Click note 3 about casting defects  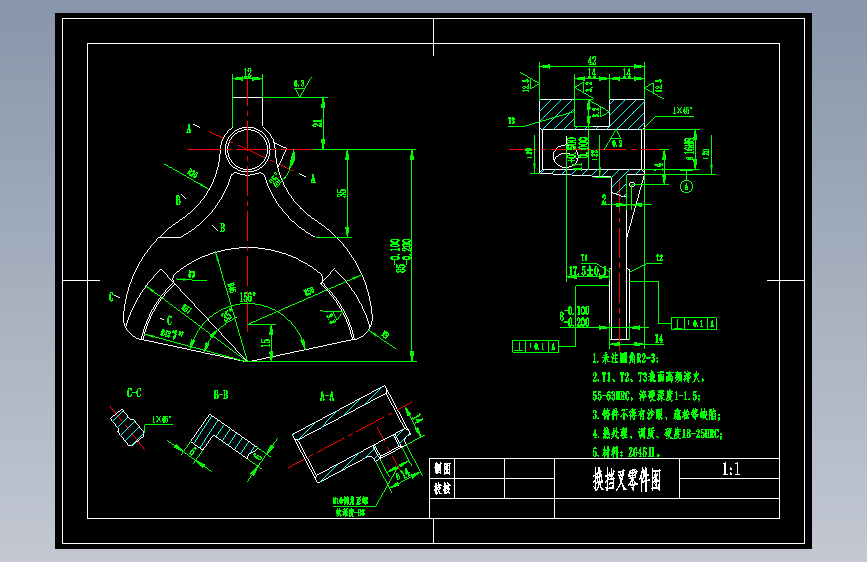tap(657, 415)
